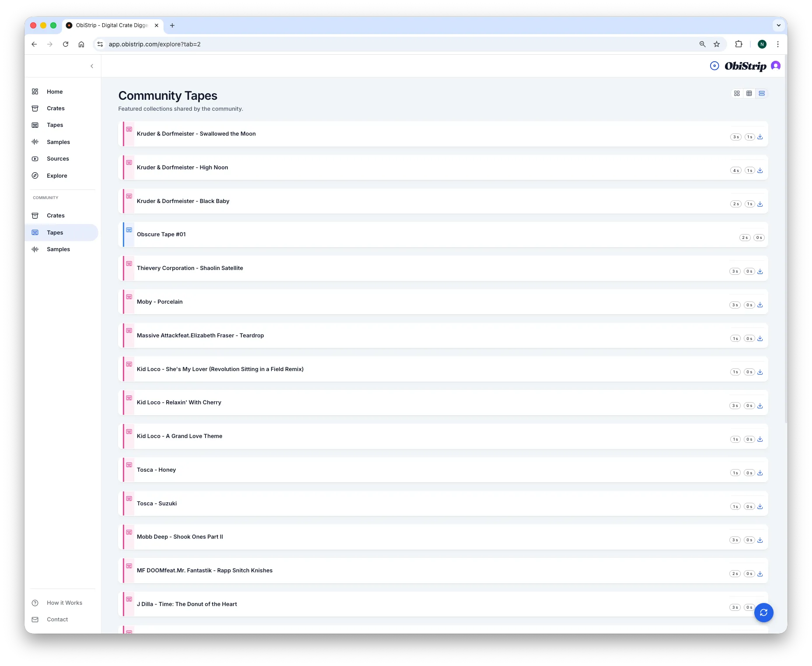Open the Contact envelope icon
This screenshot has width=812, height=666.
[x=35, y=619]
